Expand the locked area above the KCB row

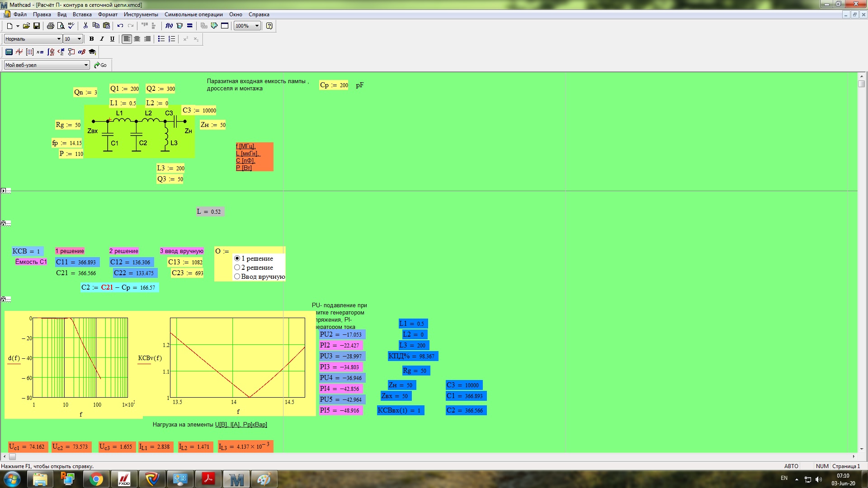[x=4, y=223]
